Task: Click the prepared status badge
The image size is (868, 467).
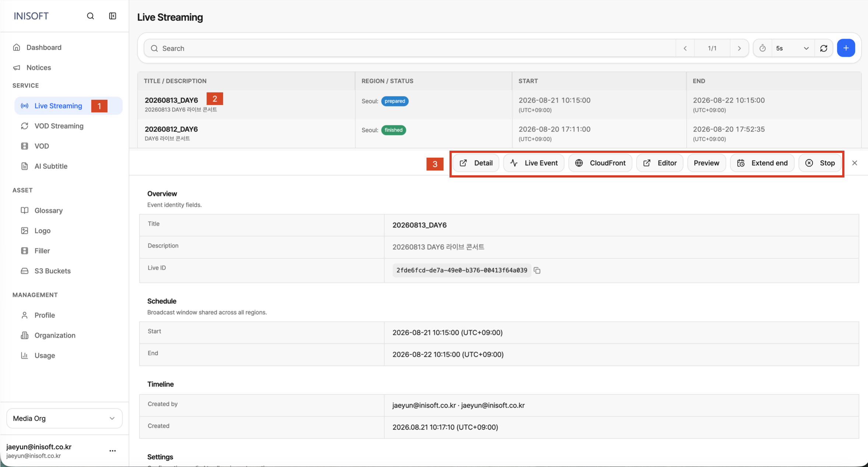Action: (395, 101)
